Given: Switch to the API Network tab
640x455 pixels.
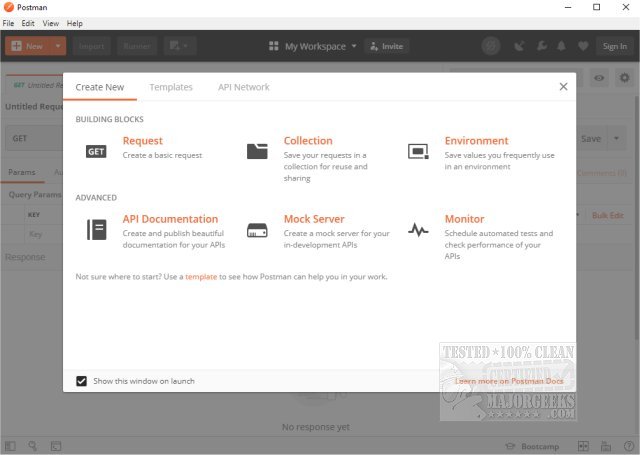Looking at the screenshot, I should coord(244,87).
